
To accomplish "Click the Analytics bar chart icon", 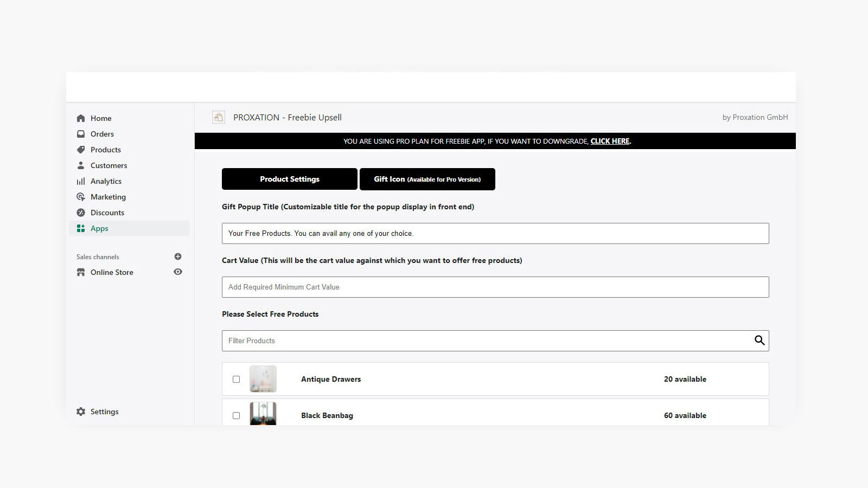I will (x=81, y=181).
